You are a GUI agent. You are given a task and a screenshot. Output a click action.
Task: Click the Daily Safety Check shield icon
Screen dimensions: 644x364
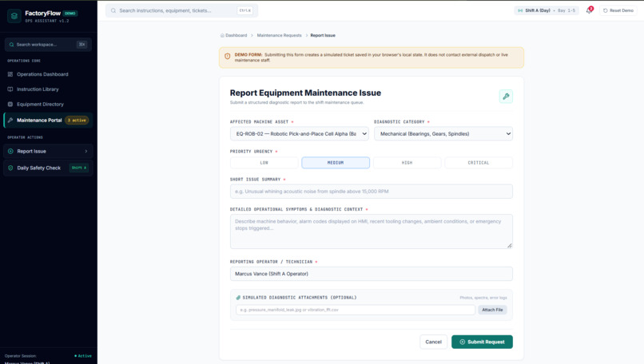coord(10,168)
